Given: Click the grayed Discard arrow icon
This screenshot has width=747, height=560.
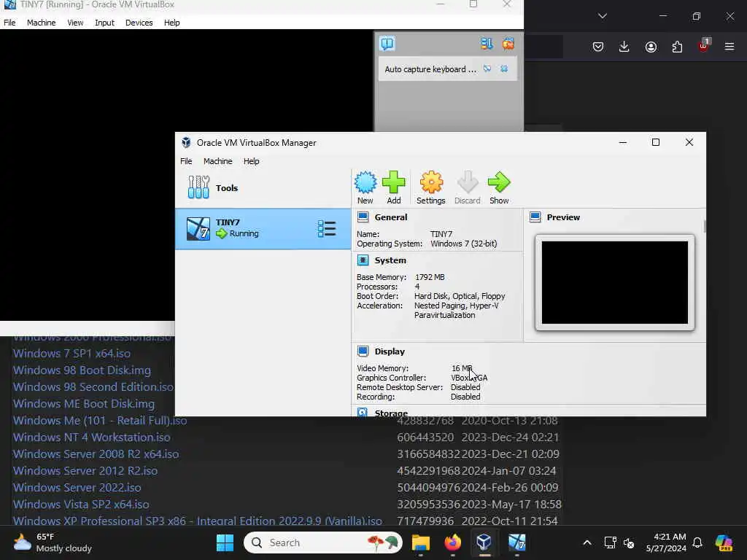Looking at the screenshot, I should 468,187.
